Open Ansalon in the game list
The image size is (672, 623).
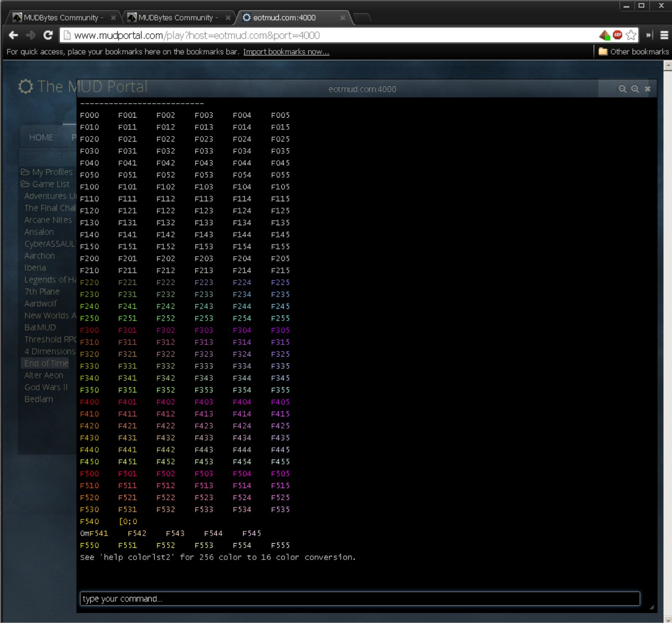(39, 232)
